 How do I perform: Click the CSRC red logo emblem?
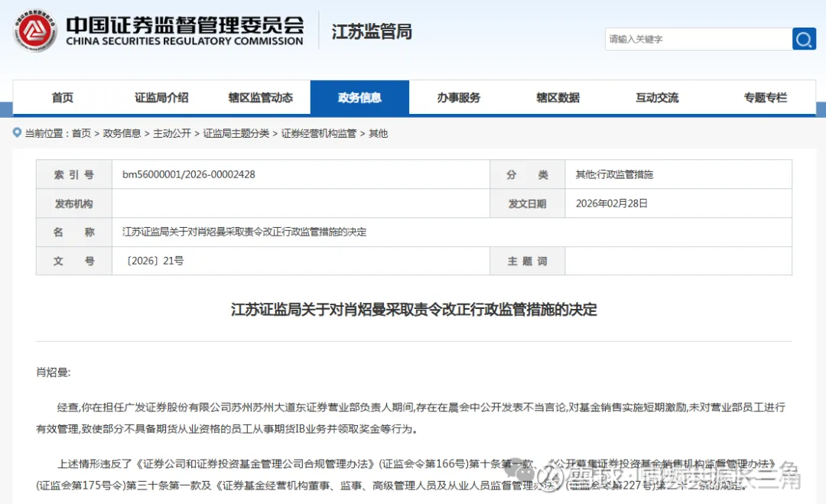pyautogui.click(x=34, y=31)
